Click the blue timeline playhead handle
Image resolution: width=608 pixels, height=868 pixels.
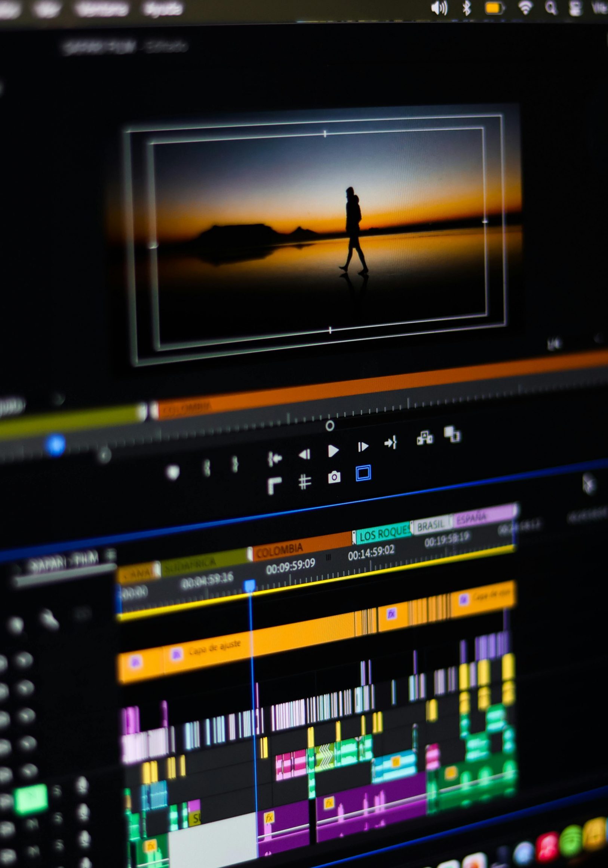pyautogui.click(x=249, y=586)
